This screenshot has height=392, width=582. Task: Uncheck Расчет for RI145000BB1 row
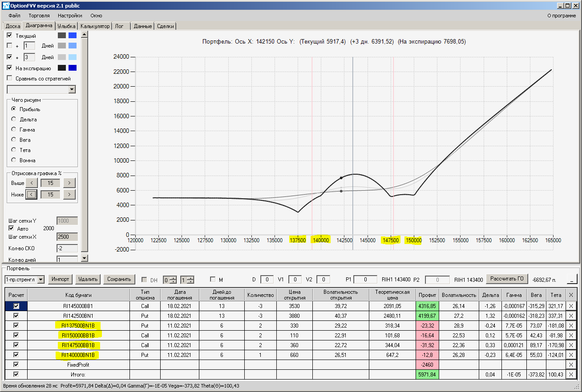pos(16,306)
